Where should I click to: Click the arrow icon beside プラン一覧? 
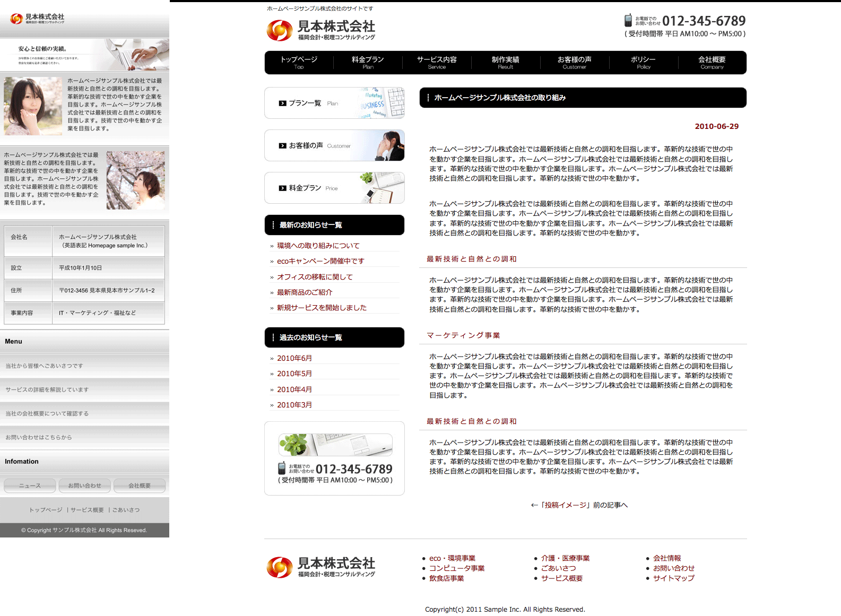tap(282, 103)
